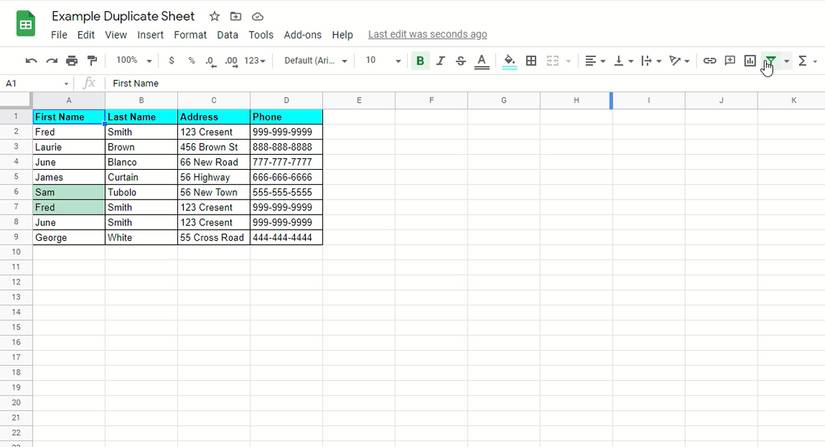825x447 pixels.
Task: Click the Insert chart icon
Action: tap(750, 61)
